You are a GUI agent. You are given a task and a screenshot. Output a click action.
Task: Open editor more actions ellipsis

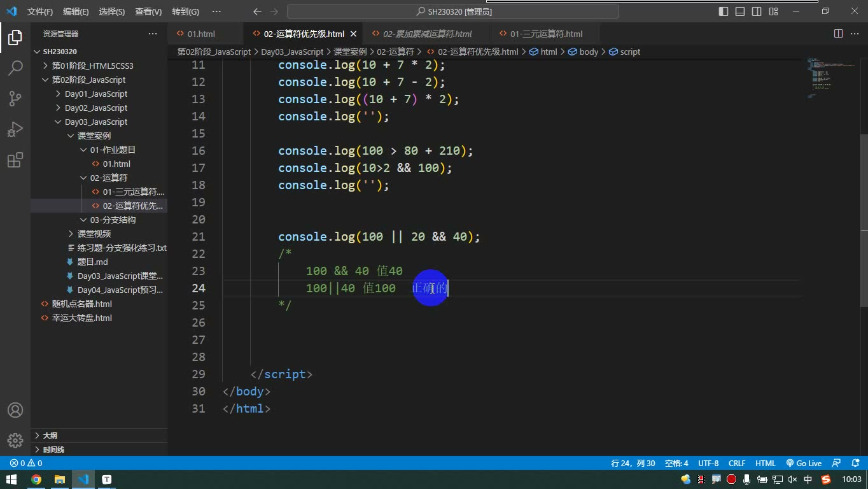click(855, 34)
